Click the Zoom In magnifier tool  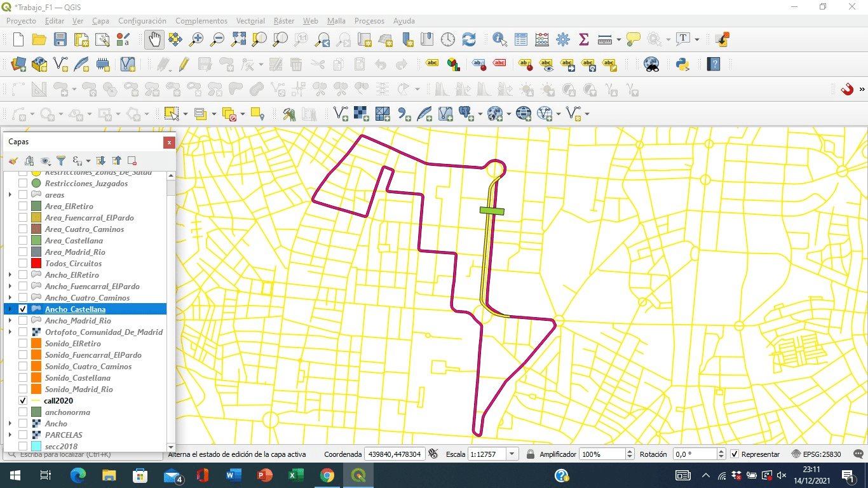point(196,39)
